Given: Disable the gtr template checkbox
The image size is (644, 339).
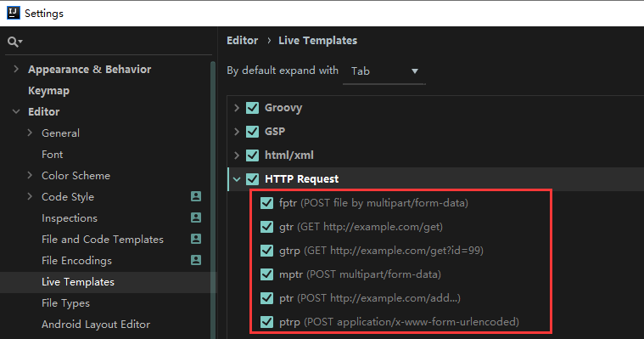Looking at the screenshot, I should [266, 227].
